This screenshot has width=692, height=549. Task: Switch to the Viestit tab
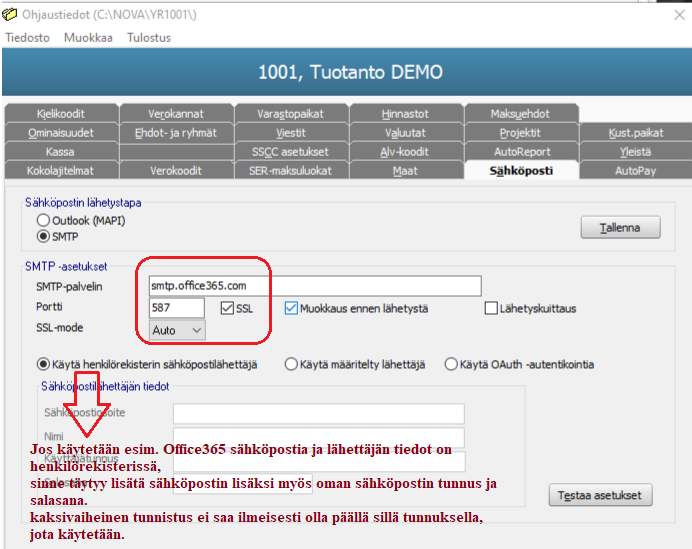point(291,133)
